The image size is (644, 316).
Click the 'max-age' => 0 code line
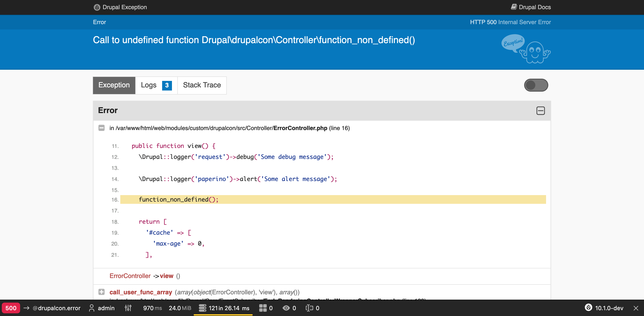[x=178, y=244]
